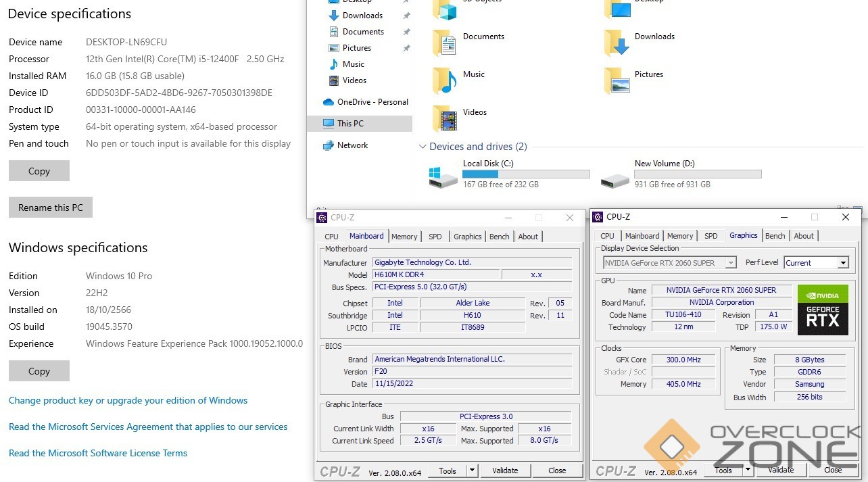Open the Documents folder icon in main pane
The height and width of the screenshot is (482, 868).
pos(445,43)
